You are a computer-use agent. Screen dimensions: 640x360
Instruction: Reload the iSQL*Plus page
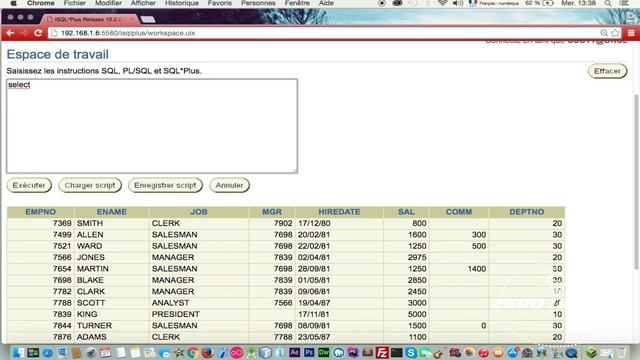point(38,33)
